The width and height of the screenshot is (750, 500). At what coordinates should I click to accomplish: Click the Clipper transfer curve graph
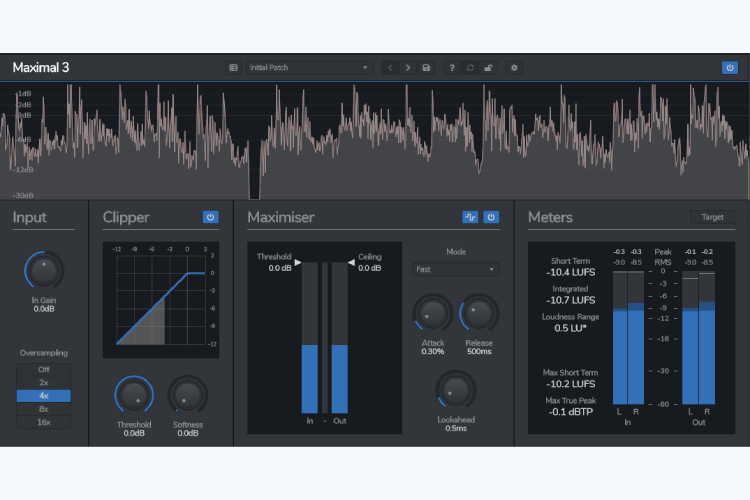161,300
